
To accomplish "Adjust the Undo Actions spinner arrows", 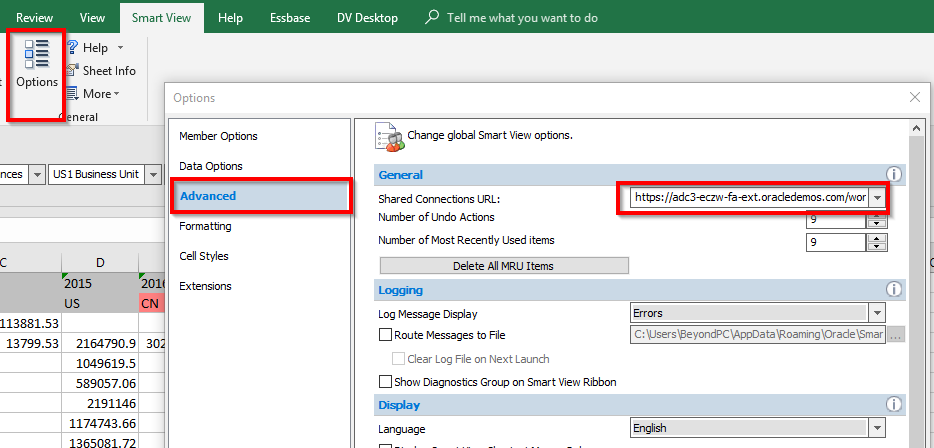I will 876,219.
